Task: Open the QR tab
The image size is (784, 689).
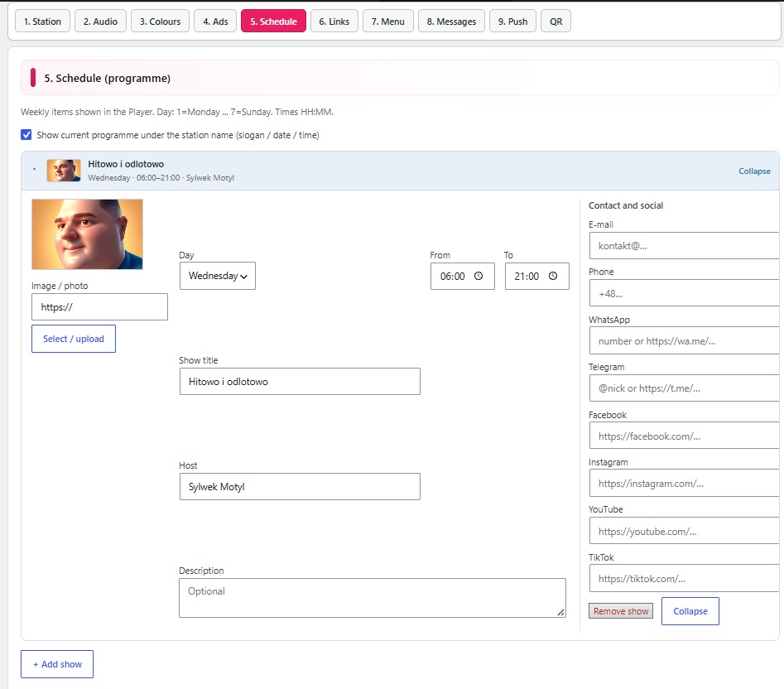Action: [x=556, y=22]
